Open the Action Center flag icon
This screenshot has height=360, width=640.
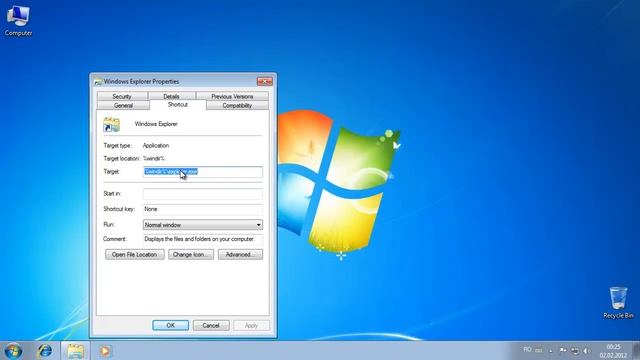click(x=563, y=350)
